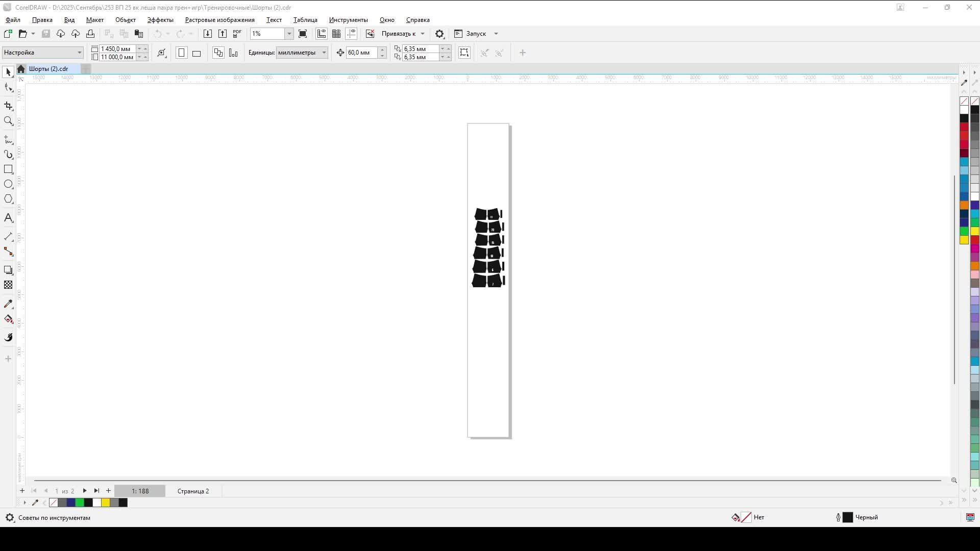Select the Text tool
The width and height of the screenshot is (980, 551).
tap(8, 218)
